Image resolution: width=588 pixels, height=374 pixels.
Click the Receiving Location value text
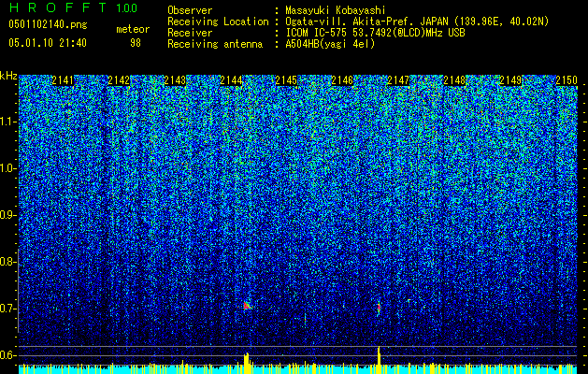click(x=417, y=22)
